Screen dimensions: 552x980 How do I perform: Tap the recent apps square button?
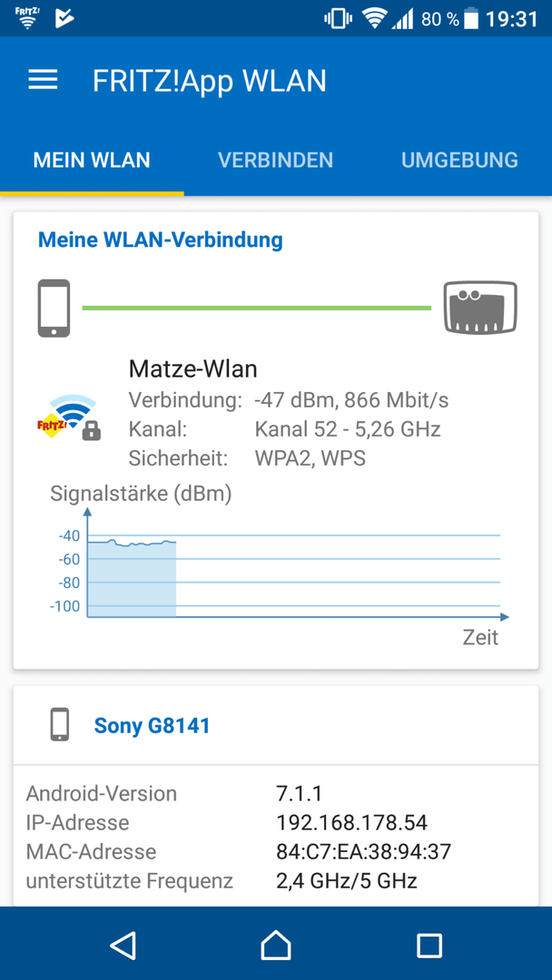pyautogui.click(x=429, y=945)
